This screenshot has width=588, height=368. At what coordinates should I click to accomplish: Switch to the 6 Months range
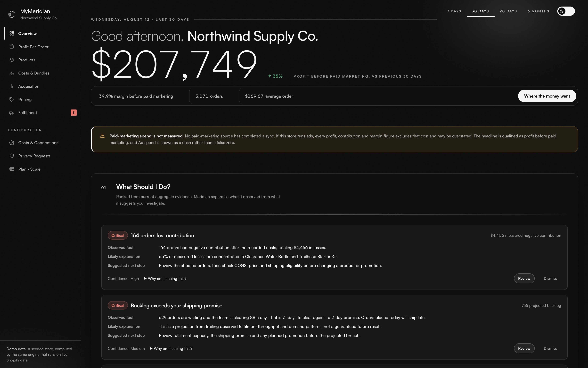coord(538,11)
